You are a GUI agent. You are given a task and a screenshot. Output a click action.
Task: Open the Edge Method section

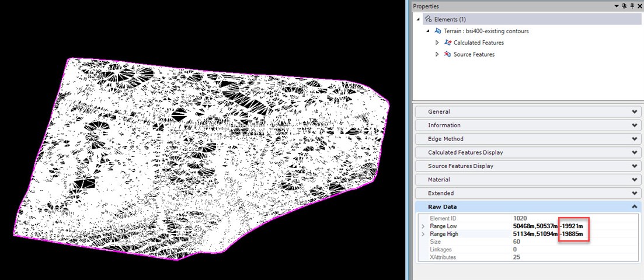634,139
